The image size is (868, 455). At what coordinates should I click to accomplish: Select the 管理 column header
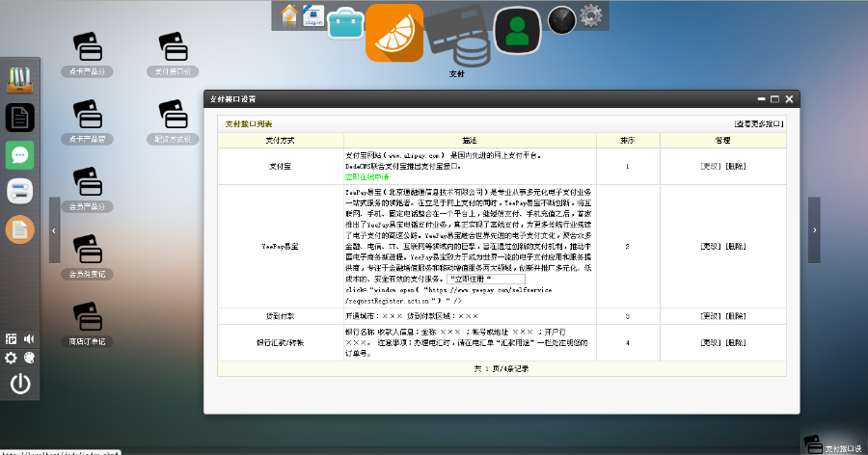click(723, 141)
